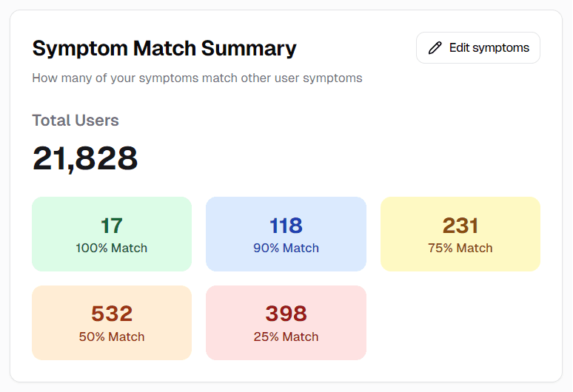Click the 118 users count
Image resolution: width=573 pixels, height=392 pixels.
(x=286, y=226)
